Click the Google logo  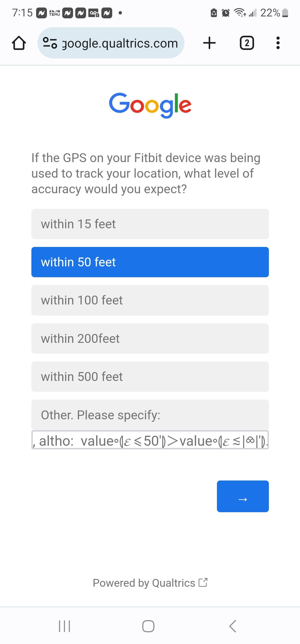click(x=150, y=105)
